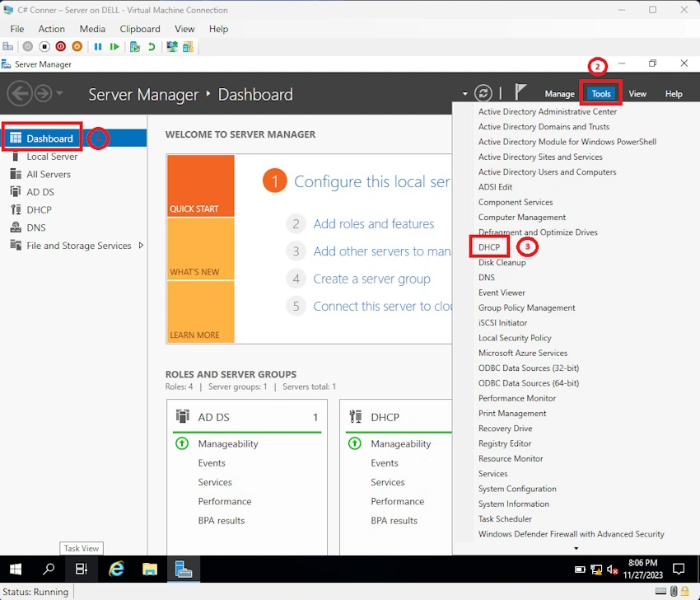This screenshot has height=600, width=700.
Task: Click the WHAT'S NEW tile
Action: coord(200,249)
